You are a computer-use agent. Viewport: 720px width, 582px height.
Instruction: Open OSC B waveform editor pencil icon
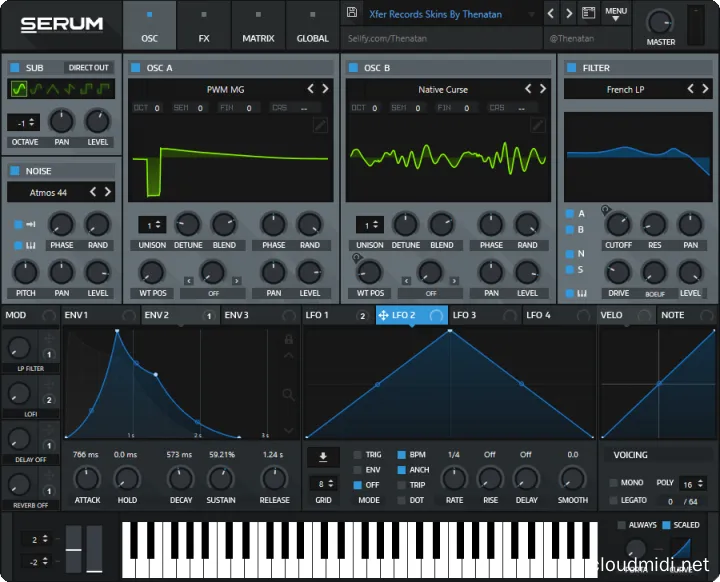click(x=537, y=125)
